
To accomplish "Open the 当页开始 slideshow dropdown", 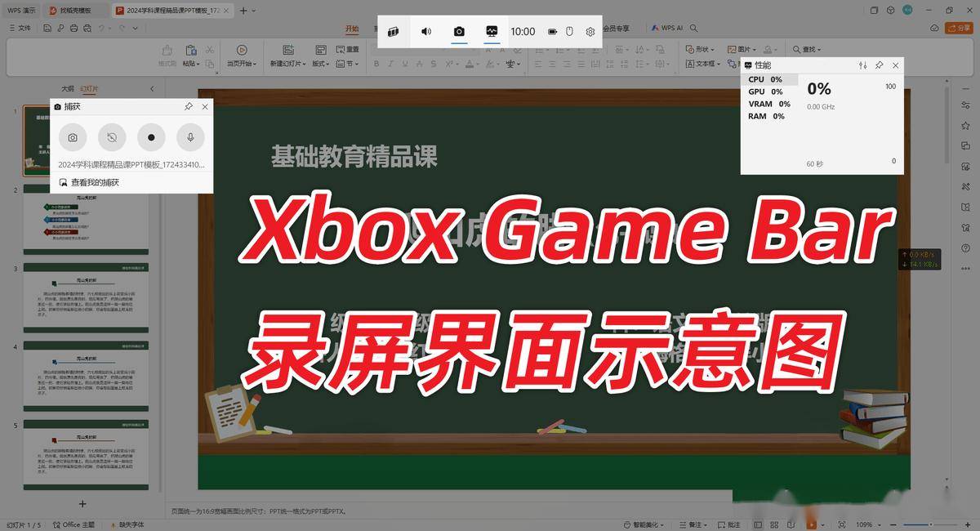I will 242,63.
